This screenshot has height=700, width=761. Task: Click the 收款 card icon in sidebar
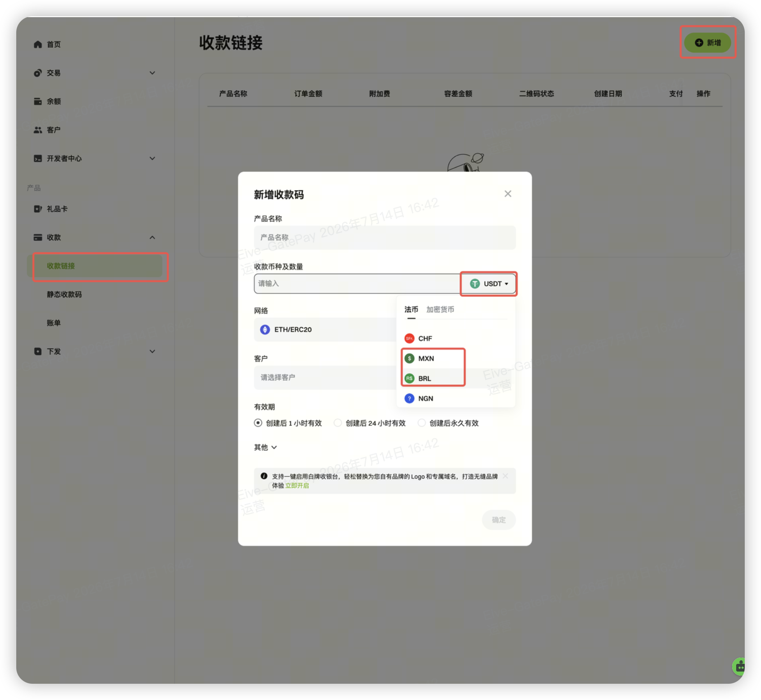click(38, 237)
